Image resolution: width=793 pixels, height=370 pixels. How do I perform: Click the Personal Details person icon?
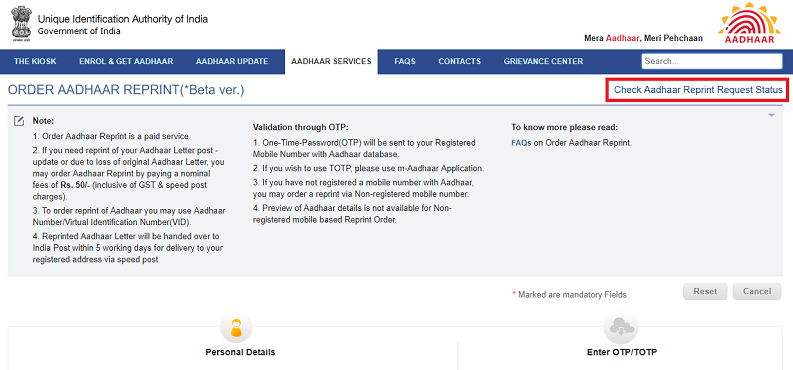[x=237, y=329]
